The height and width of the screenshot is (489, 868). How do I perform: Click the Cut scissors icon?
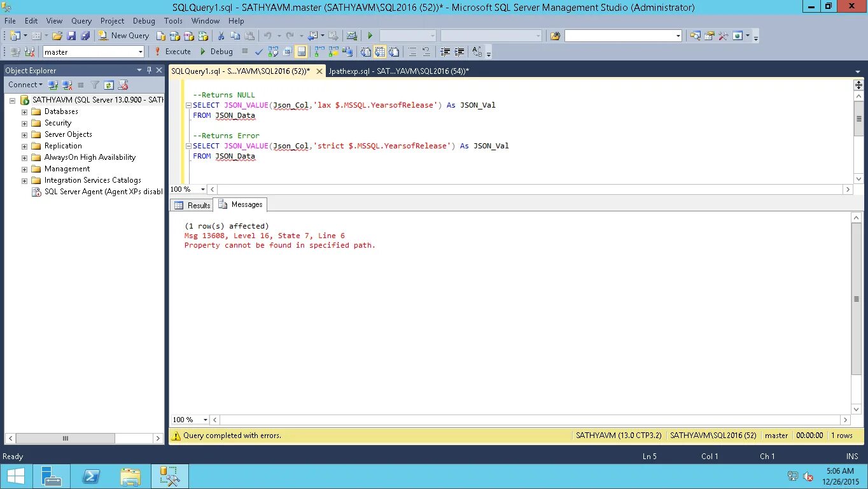coord(221,36)
